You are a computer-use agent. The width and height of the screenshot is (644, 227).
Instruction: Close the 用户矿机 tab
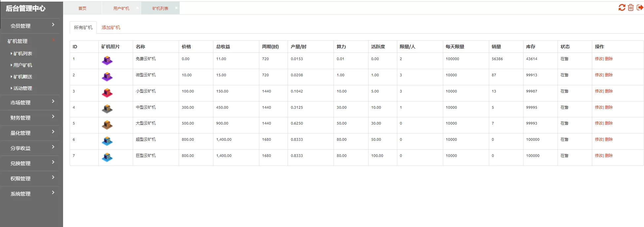pos(137,8)
